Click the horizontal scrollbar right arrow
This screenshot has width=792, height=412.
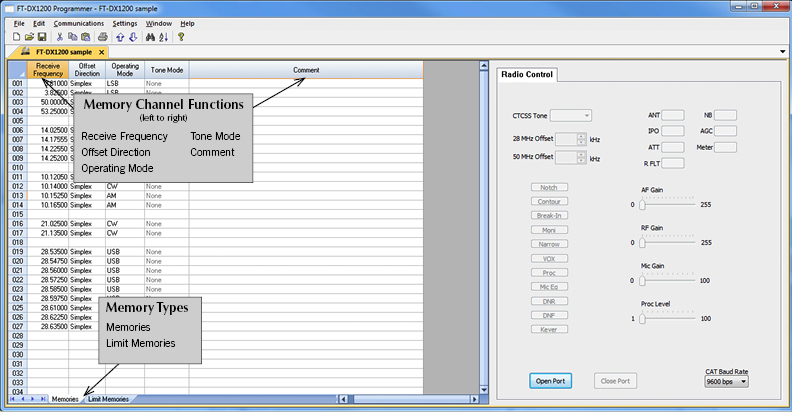(474, 399)
